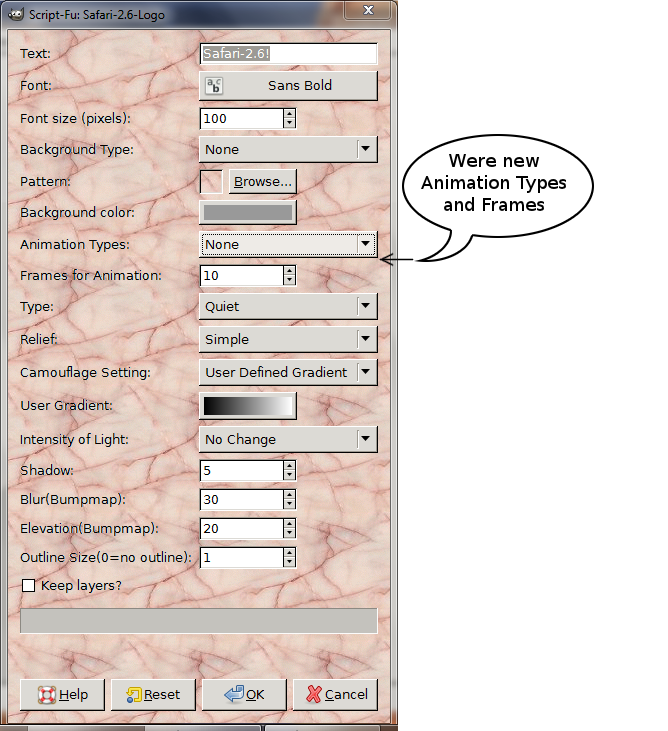Click the 'Intensity of Light:' label

pos(74,439)
